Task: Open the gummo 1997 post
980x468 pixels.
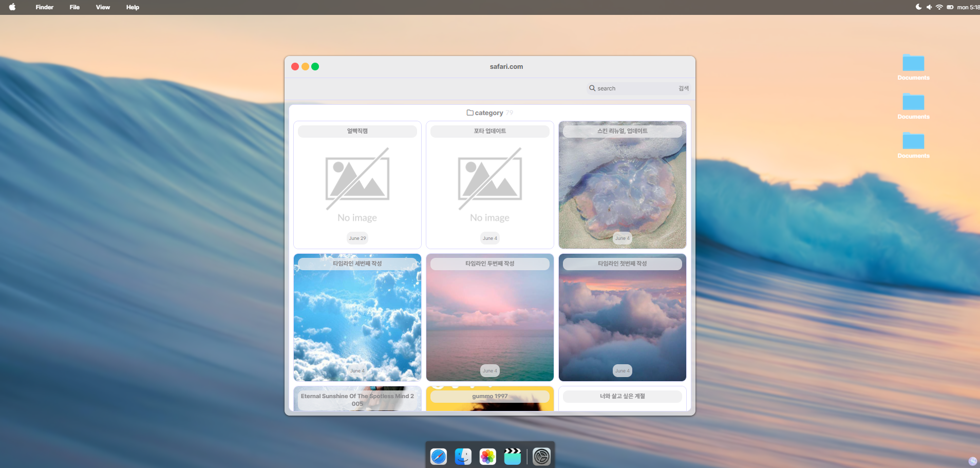Action: coord(490,396)
